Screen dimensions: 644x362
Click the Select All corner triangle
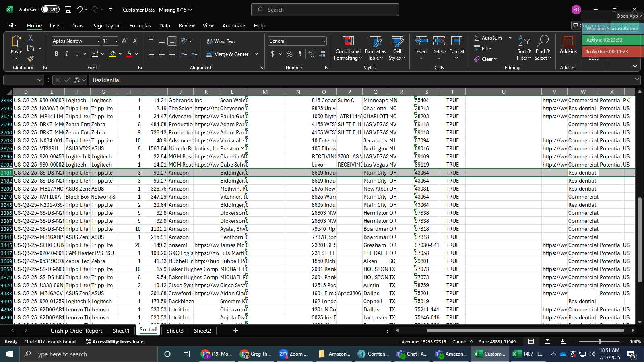9,92
